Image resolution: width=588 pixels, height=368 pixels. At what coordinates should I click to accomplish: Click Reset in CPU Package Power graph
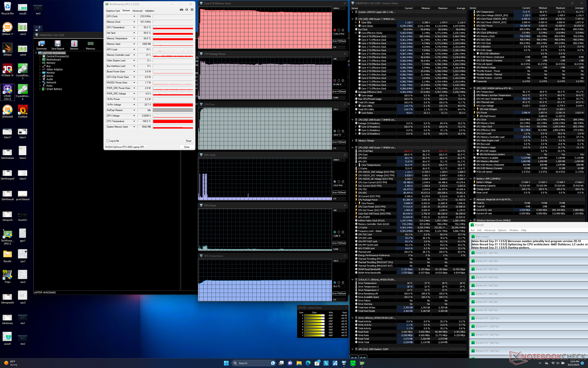tap(343, 92)
